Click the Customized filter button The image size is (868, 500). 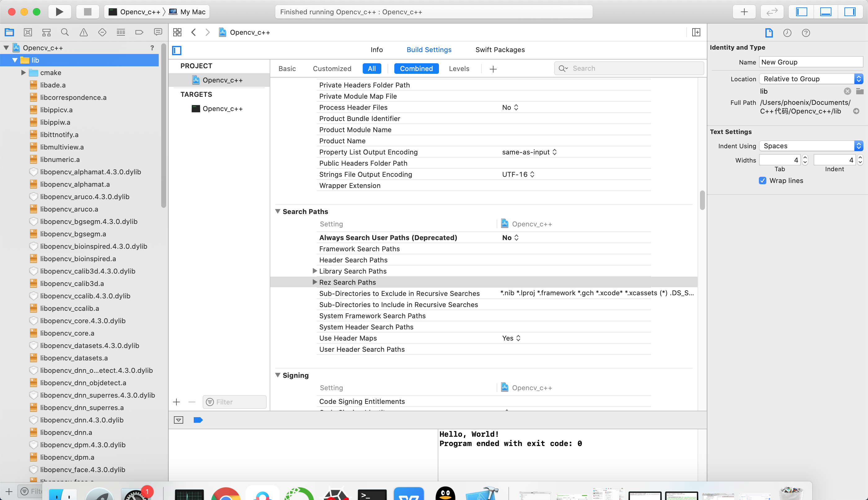(x=332, y=69)
